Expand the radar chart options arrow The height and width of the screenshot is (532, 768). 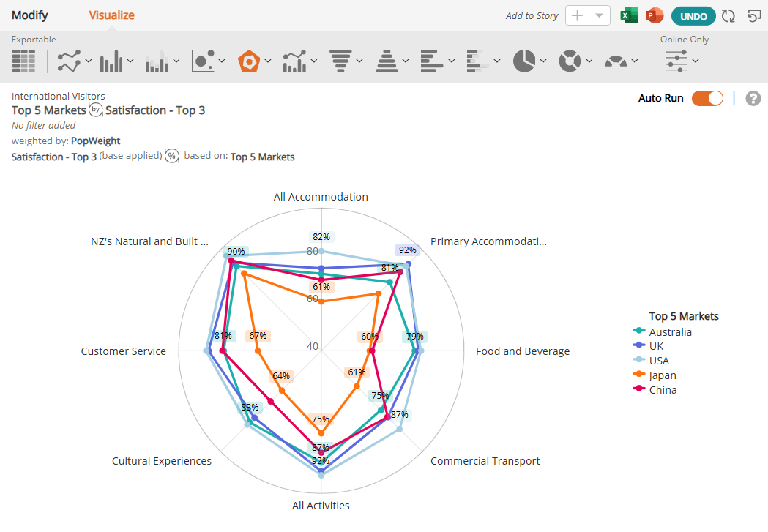(268, 61)
